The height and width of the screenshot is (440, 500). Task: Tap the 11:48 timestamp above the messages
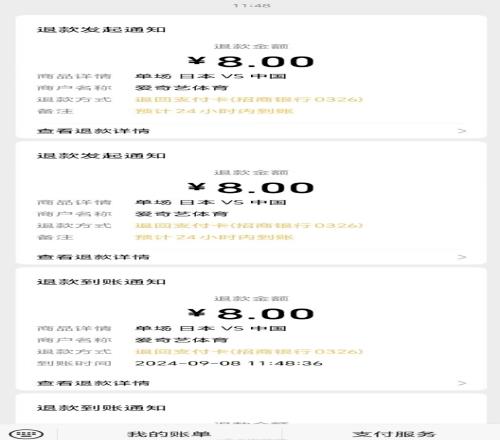[251, 5]
